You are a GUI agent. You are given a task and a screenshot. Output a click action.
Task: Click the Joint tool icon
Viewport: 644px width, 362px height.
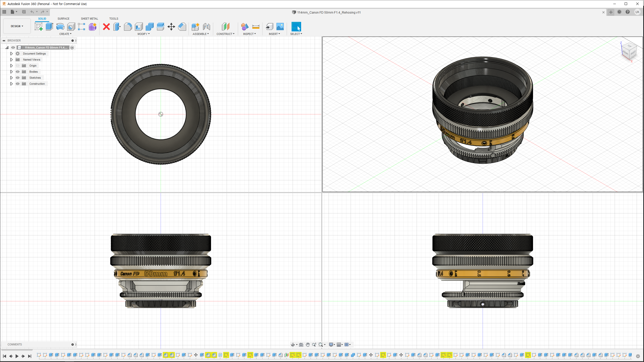[206, 27]
